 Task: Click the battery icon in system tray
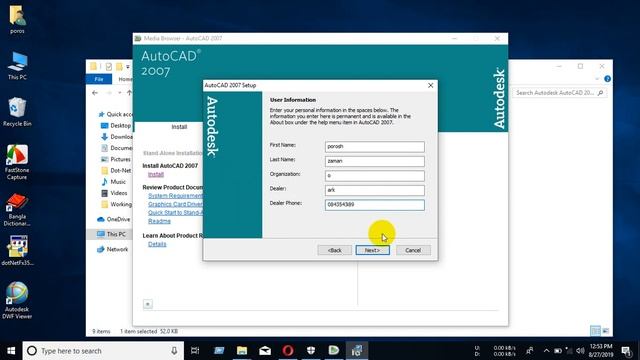558,351
